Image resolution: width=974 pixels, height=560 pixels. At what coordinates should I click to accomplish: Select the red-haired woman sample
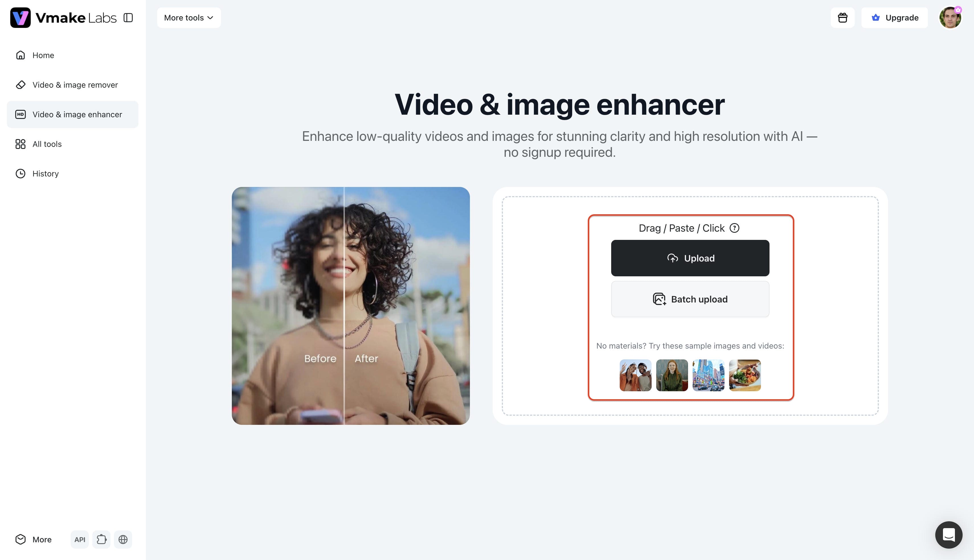[672, 375]
